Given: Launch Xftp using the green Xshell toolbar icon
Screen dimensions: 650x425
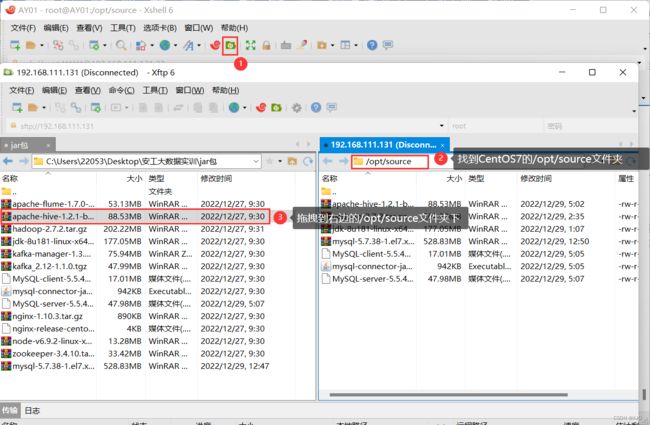Looking at the screenshot, I should pos(230,45).
